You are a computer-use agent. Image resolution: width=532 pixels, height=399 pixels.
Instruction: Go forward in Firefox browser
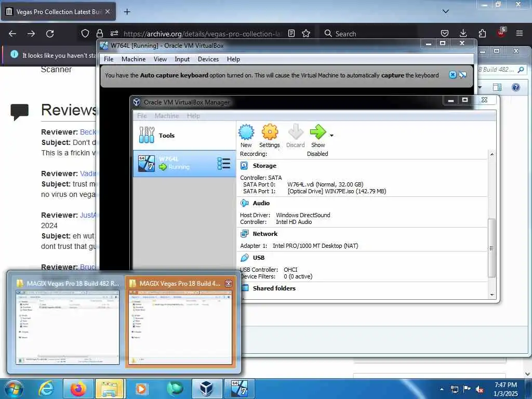31,34
